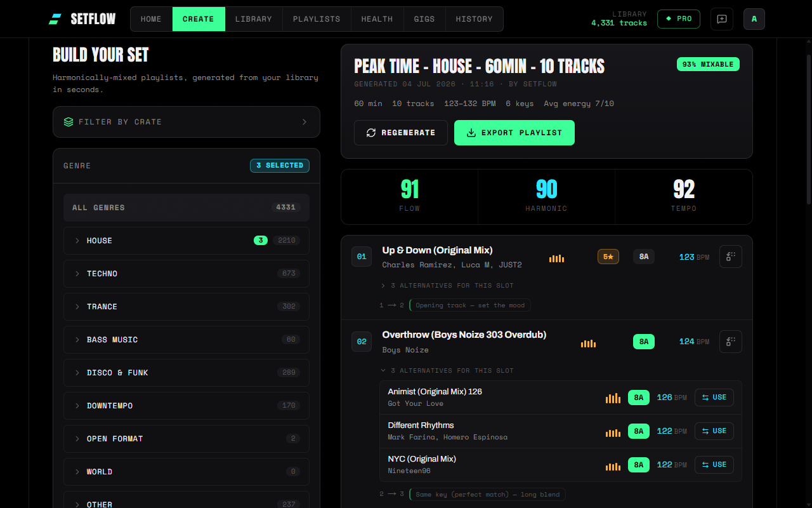Screen dimensions: 812x508
Task: Click the Other genre row
Action: click(187, 500)
